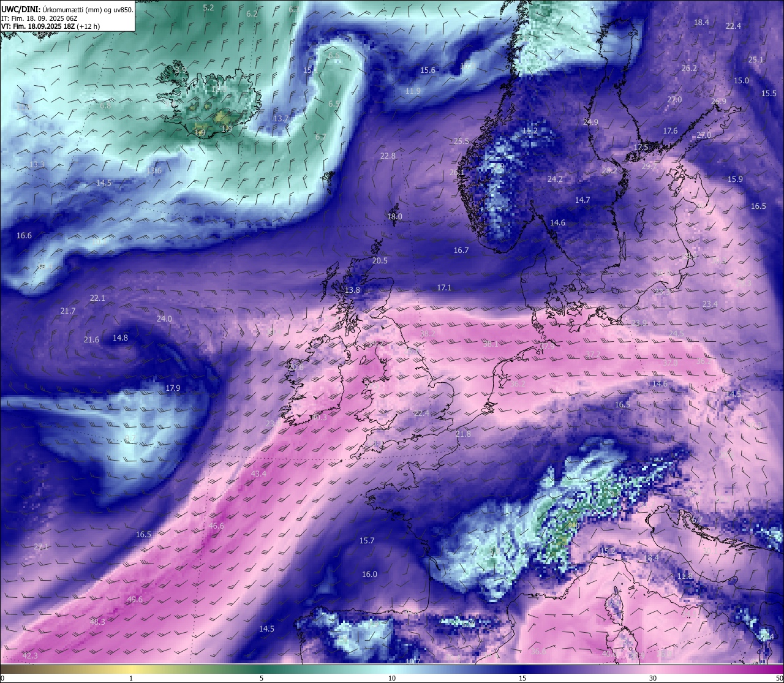The width and height of the screenshot is (784, 683).
Task: Click the 37.0 value label
Action: pos(671,363)
